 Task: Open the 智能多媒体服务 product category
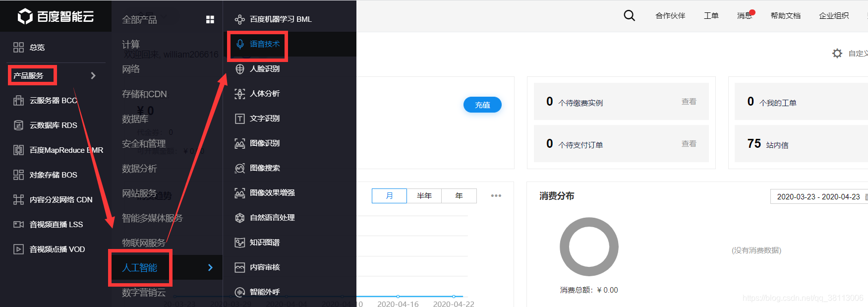point(152,218)
